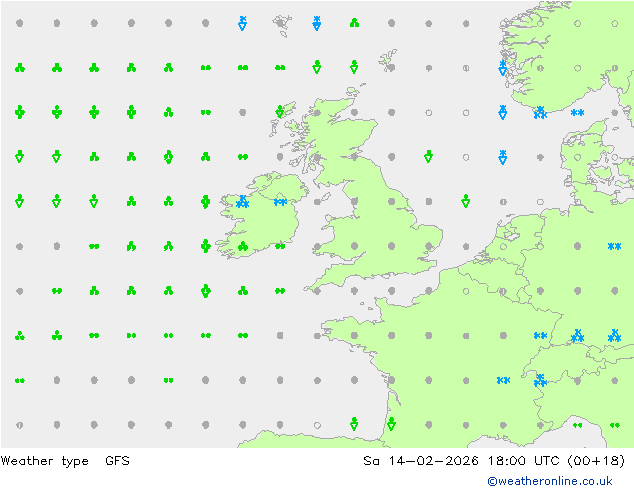Click the blue double-snowflake over eastern Germany

[615, 246]
